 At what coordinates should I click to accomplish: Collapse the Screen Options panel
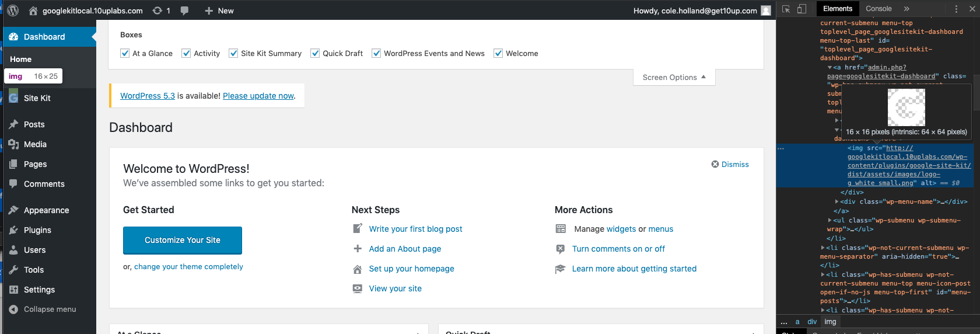point(674,77)
